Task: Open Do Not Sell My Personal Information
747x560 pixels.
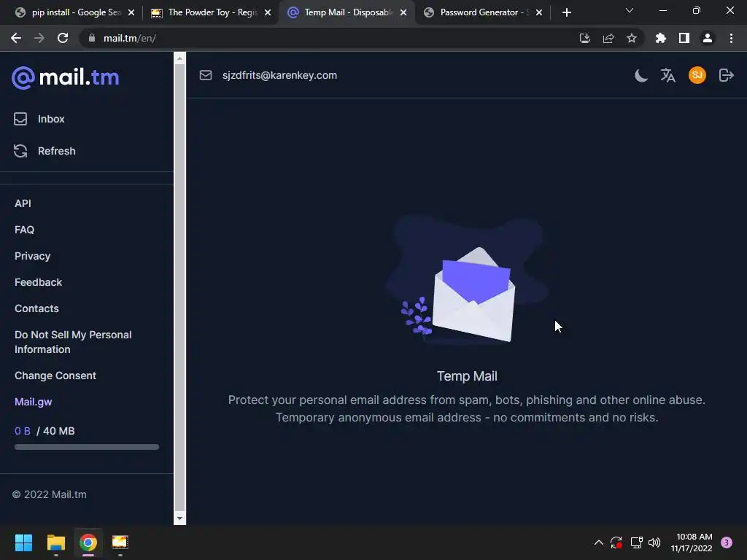Action: (x=73, y=342)
